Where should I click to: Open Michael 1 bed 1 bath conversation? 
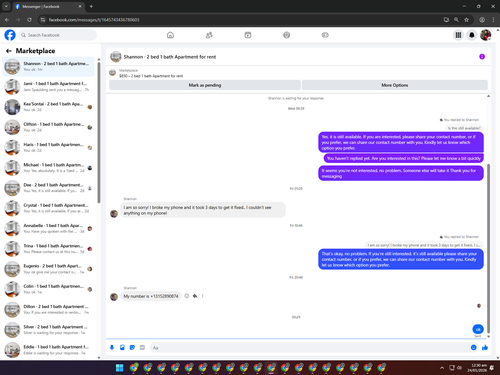click(49, 168)
